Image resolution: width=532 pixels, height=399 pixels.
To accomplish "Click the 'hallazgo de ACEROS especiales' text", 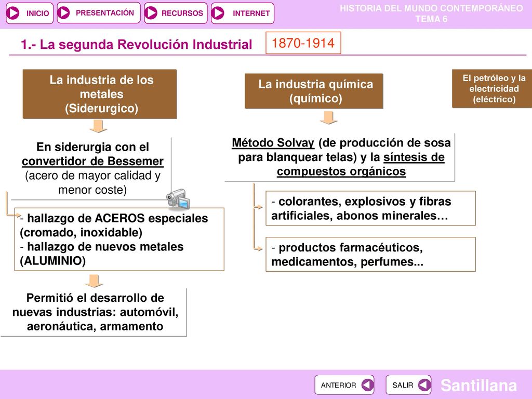I will click(x=118, y=218).
